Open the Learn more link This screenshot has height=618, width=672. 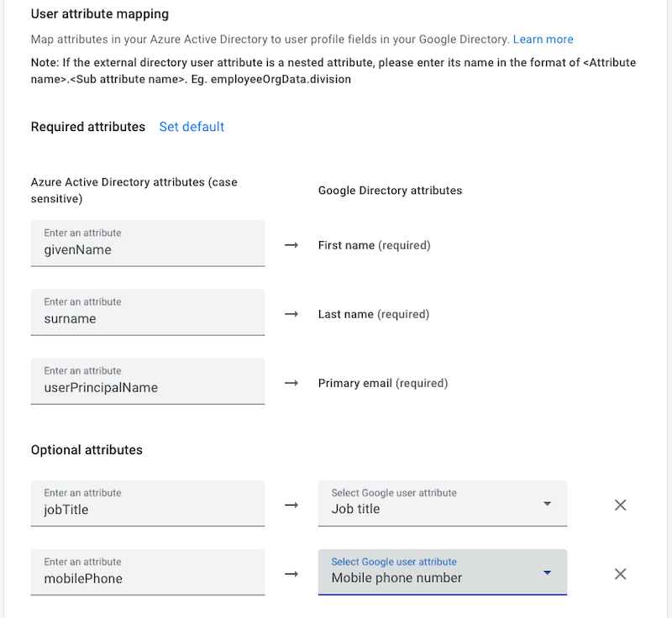(543, 39)
